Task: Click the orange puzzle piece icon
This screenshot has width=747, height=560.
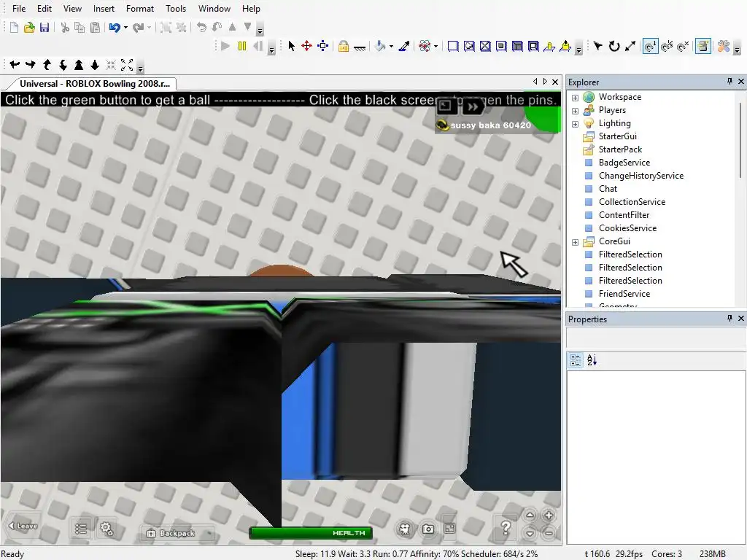Action: [x=724, y=46]
